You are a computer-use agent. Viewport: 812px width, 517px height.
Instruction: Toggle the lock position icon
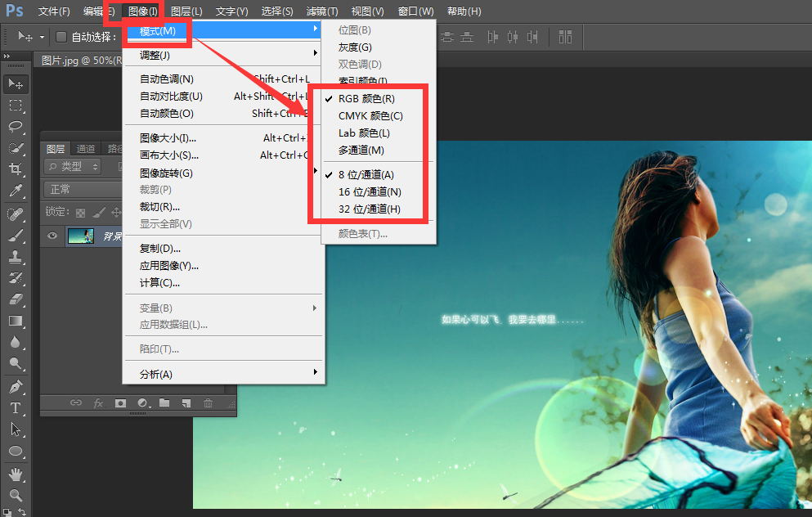pos(116,213)
